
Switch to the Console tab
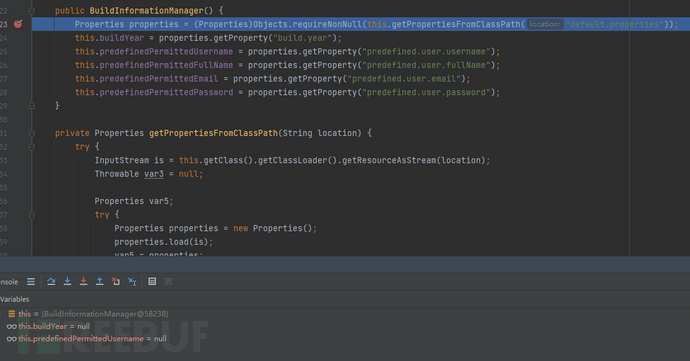click(9, 282)
